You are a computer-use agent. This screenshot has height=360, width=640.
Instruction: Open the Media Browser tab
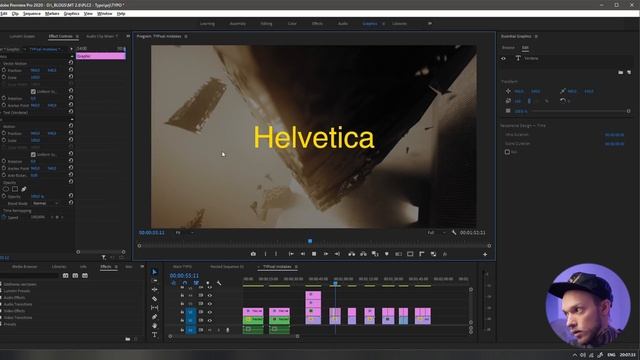(24, 267)
